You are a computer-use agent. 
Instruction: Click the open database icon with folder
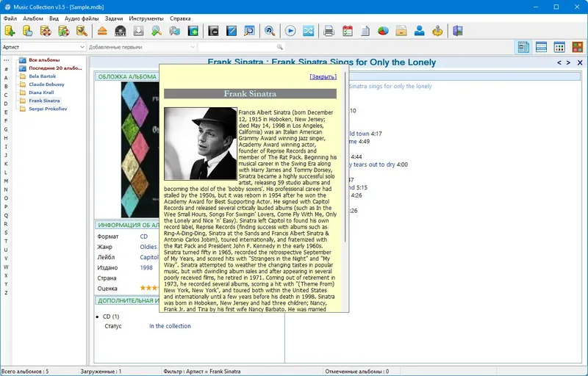pyautogui.click(x=27, y=31)
